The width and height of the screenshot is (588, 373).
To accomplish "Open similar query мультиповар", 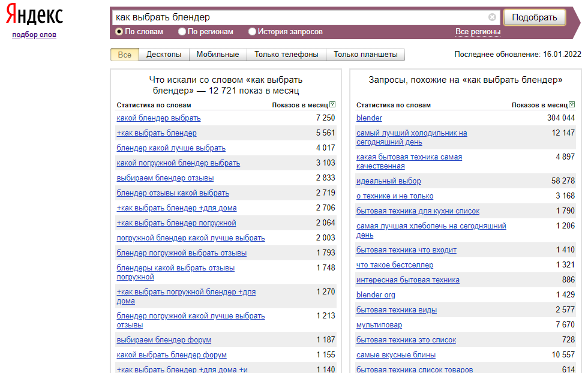I will [x=379, y=325].
